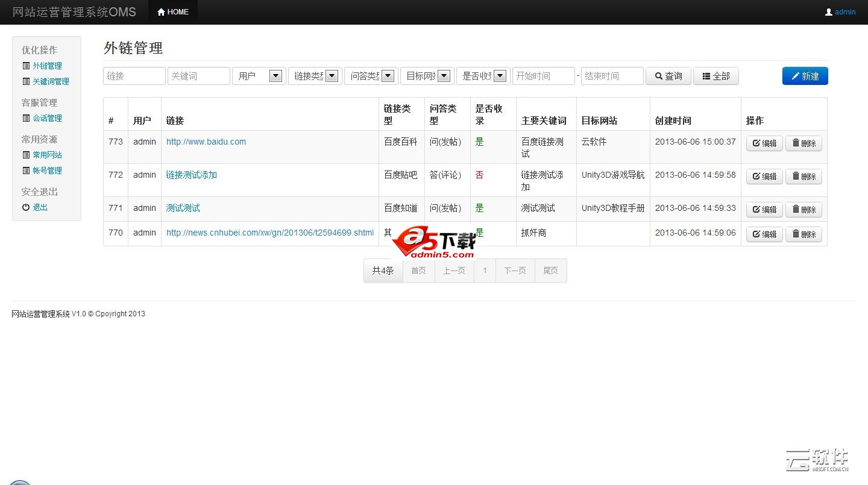
Task: Click the magnifier icon on 查询 button
Action: [x=658, y=76]
